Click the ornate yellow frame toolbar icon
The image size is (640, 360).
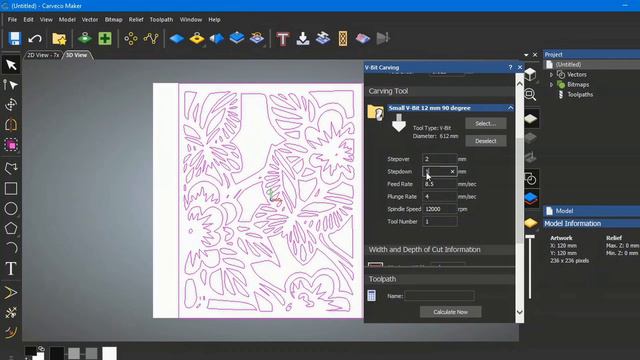point(343,39)
